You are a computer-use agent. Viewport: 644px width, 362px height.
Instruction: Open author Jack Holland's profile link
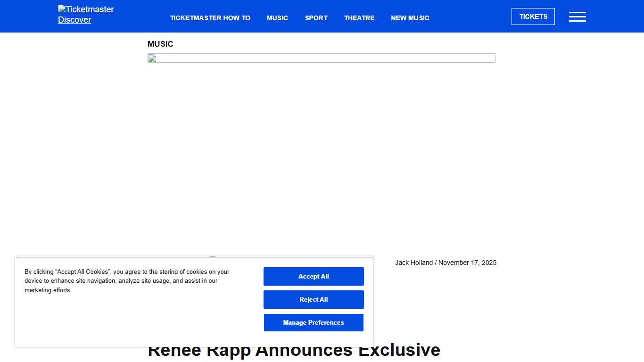(x=414, y=263)
